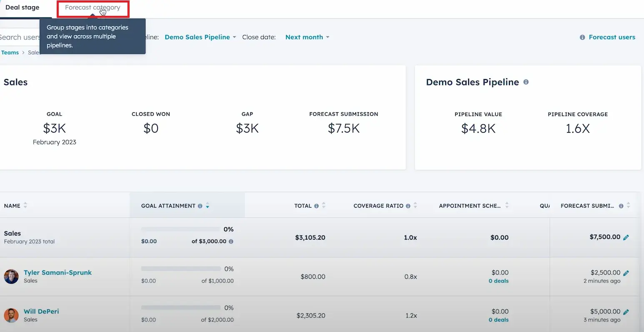The width and height of the screenshot is (644, 332).
Task: Edit Will DePeri's $5,000.00 forecast pencil
Action: 626,312
